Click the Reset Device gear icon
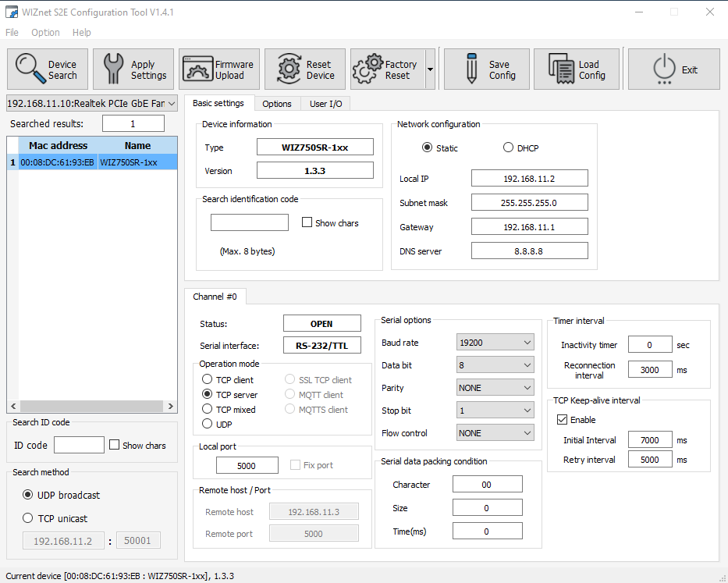This screenshot has width=728, height=583. pyautogui.click(x=289, y=69)
